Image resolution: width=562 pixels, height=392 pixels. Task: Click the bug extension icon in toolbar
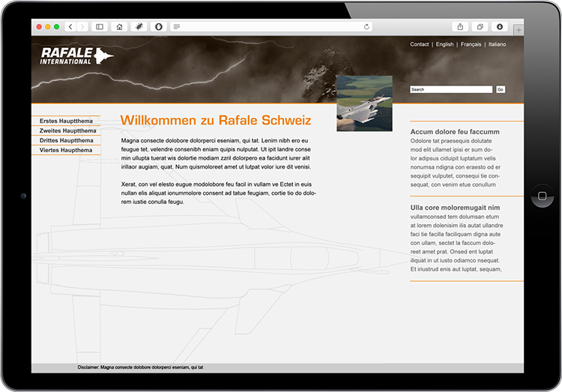pyautogui.click(x=139, y=26)
